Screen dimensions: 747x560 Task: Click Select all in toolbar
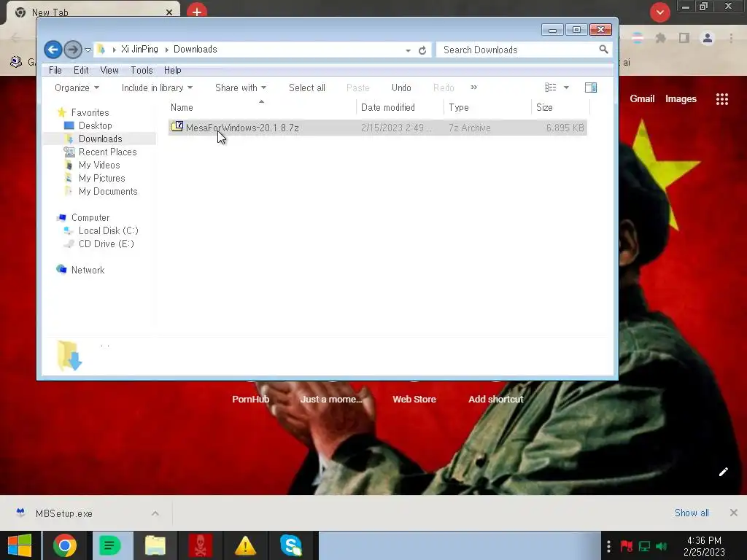click(307, 87)
